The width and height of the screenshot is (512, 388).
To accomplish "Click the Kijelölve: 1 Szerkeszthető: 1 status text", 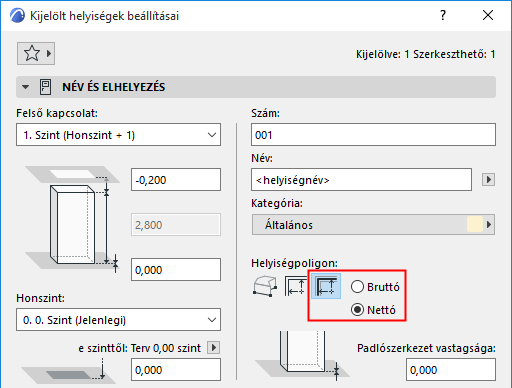I will pos(426,54).
